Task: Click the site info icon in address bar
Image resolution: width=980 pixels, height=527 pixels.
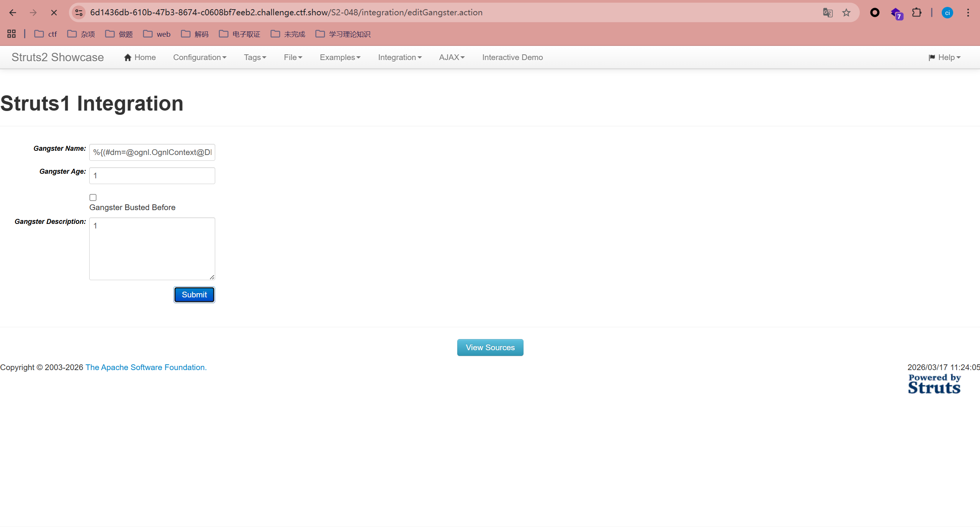Action: 79,13
